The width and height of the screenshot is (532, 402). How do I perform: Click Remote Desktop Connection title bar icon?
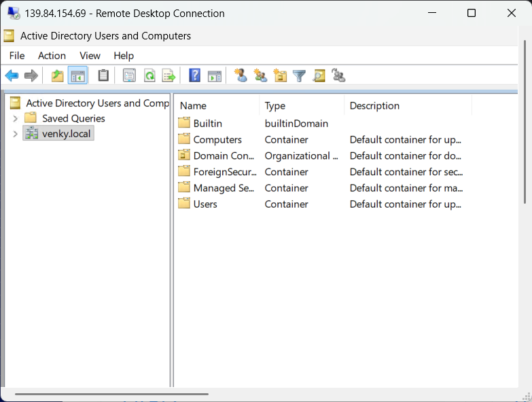point(14,13)
